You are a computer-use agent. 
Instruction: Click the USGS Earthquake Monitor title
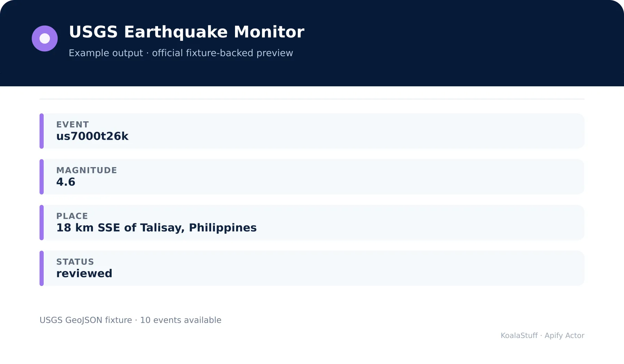coord(187,32)
